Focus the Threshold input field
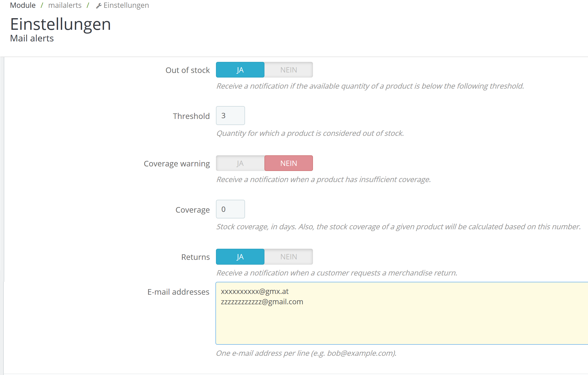The height and width of the screenshot is (375, 588). click(x=230, y=116)
